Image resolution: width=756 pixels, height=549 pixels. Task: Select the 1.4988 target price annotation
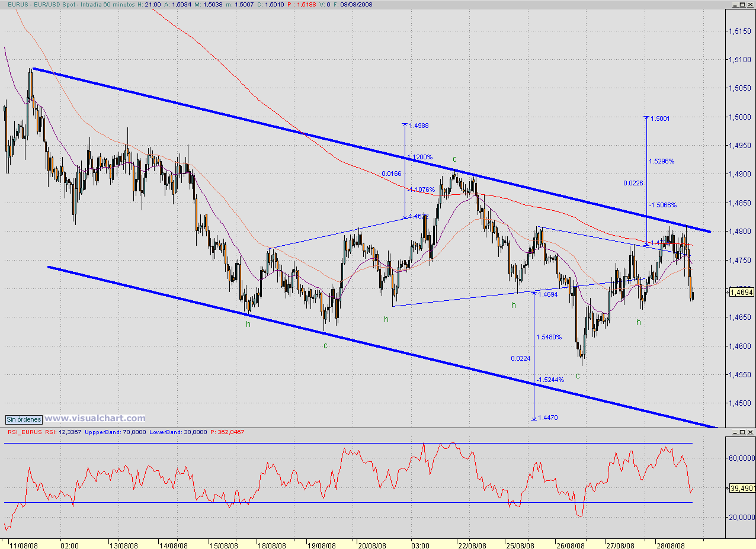point(419,126)
